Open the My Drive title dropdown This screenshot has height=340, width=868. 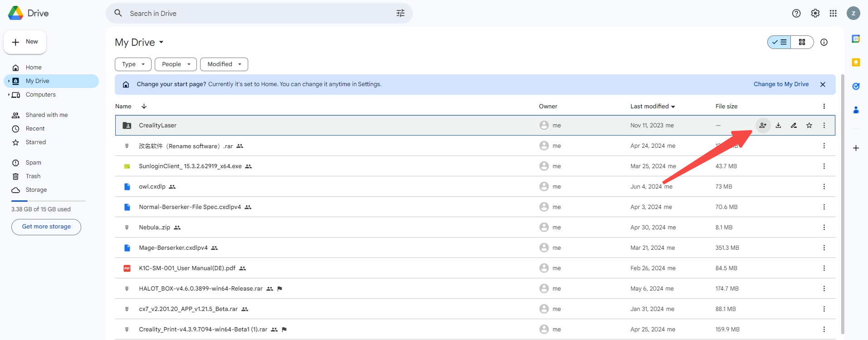(139, 42)
